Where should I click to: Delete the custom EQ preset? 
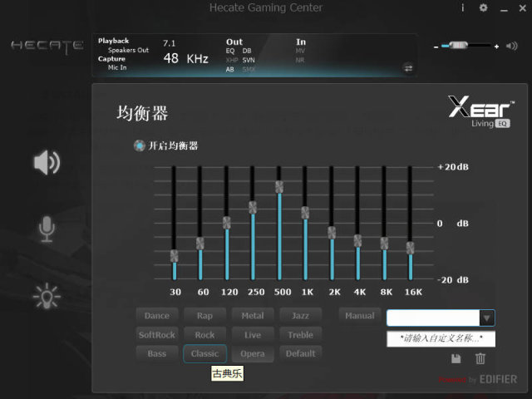click(480, 358)
